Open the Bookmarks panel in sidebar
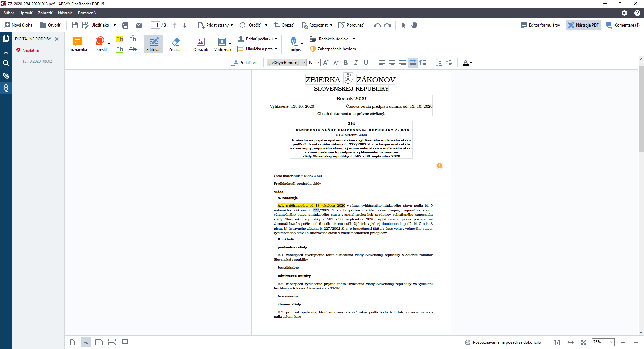 pos(6,51)
